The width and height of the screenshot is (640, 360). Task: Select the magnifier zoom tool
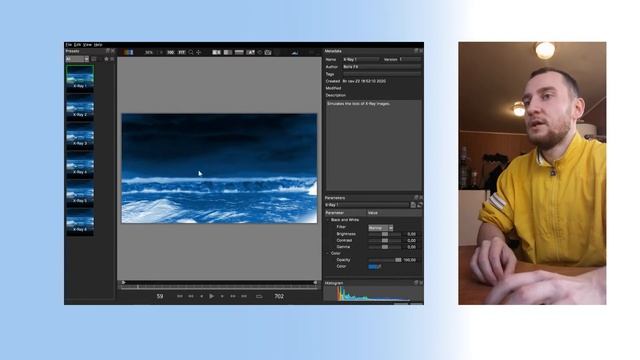pyautogui.click(x=191, y=52)
